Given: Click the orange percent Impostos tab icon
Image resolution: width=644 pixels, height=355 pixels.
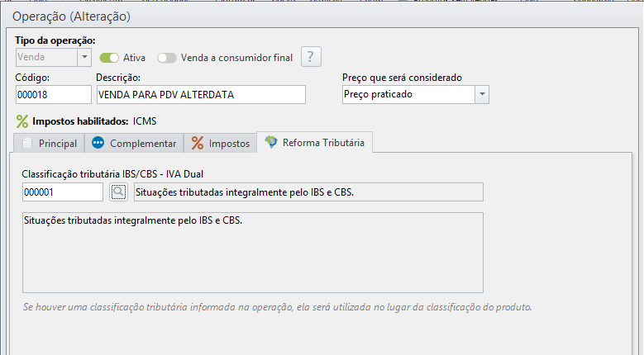Looking at the screenshot, I should 198,143.
